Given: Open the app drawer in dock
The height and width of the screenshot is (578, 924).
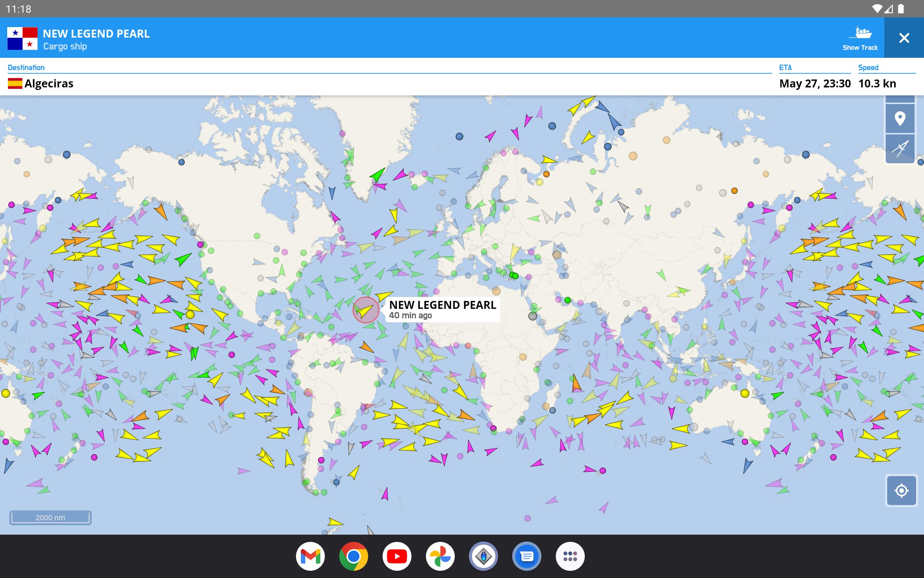Looking at the screenshot, I should tap(570, 556).
